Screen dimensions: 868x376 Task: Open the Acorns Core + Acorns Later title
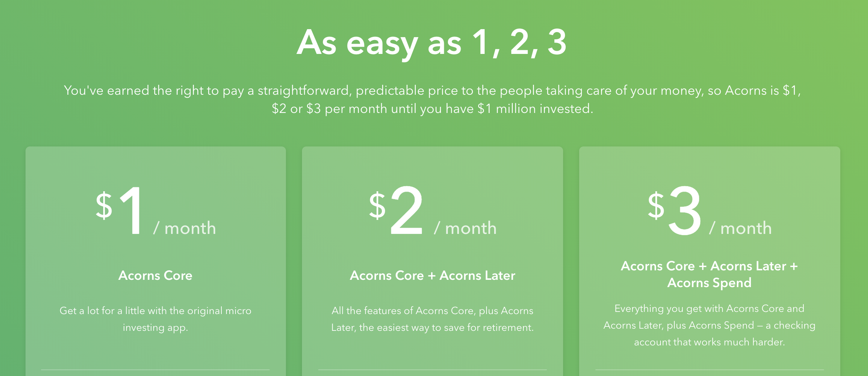[x=433, y=275]
